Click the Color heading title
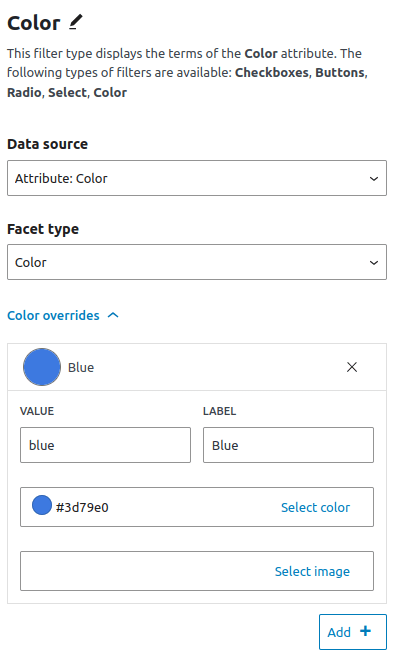Image resolution: width=394 pixels, height=656 pixels. [34, 23]
